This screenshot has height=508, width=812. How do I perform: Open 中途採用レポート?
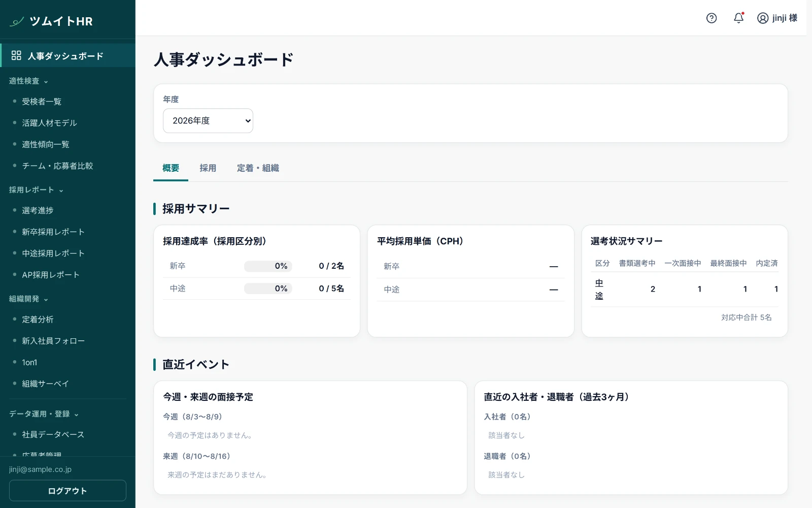(x=53, y=253)
